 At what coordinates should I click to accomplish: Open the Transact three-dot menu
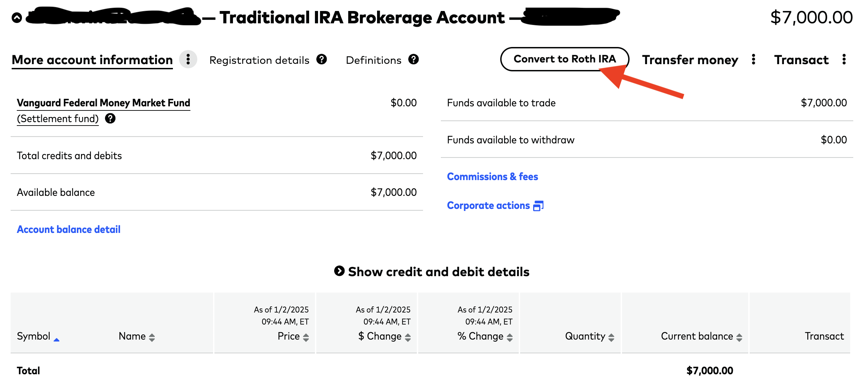844,60
